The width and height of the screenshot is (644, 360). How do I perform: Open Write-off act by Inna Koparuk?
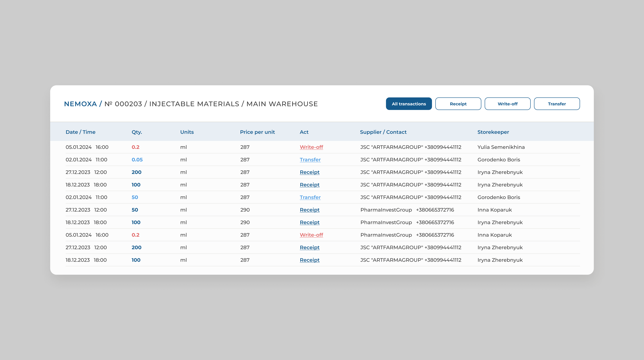point(311,235)
